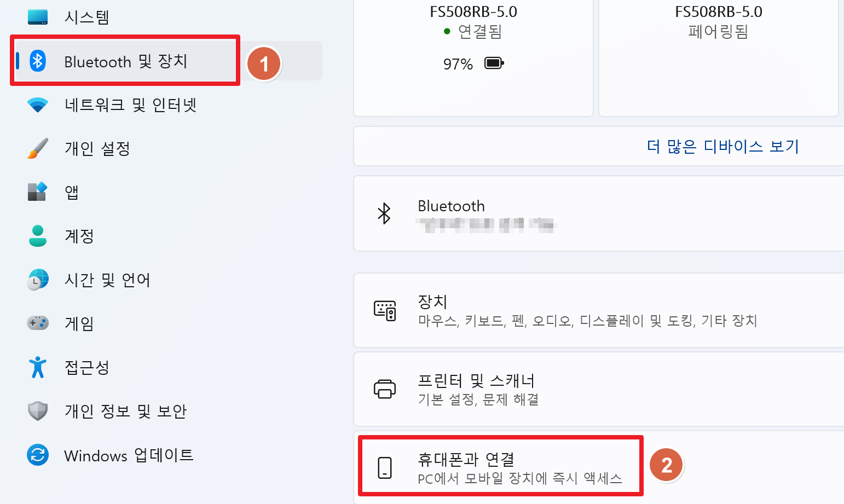Click the 네트워크 및 인터넷 Wi-Fi icon
Image resolution: width=844 pixels, height=504 pixels.
pyautogui.click(x=37, y=105)
